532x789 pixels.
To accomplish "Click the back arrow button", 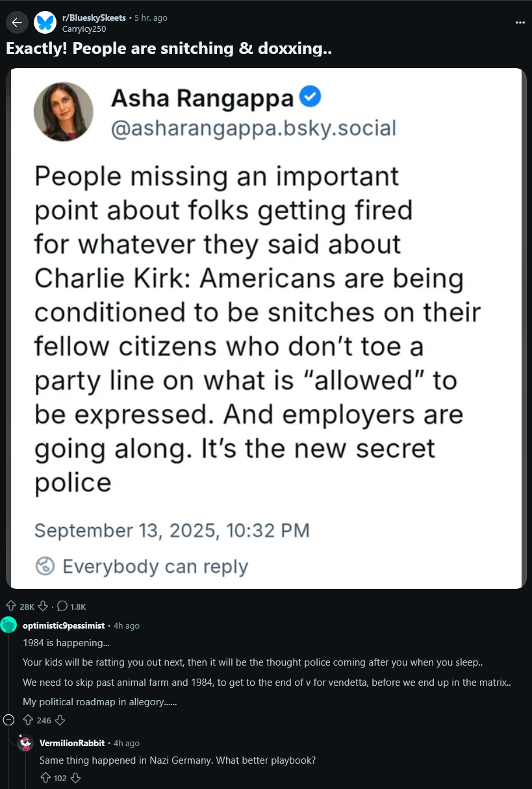I will point(17,23).
